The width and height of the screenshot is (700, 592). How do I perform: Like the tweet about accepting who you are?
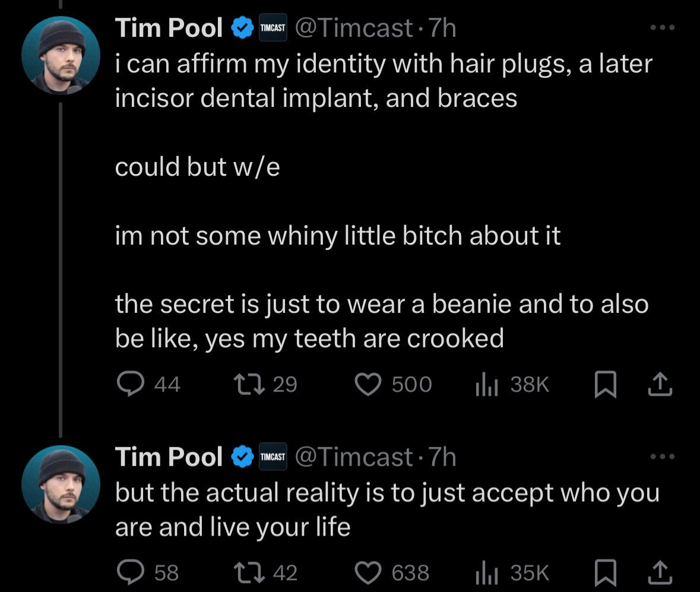click(x=368, y=573)
